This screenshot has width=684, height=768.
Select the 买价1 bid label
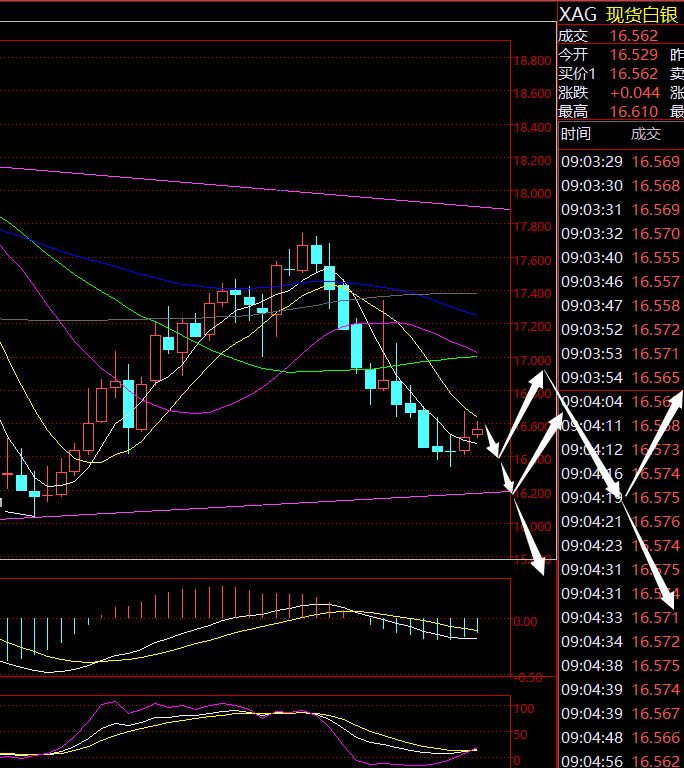tap(577, 74)
